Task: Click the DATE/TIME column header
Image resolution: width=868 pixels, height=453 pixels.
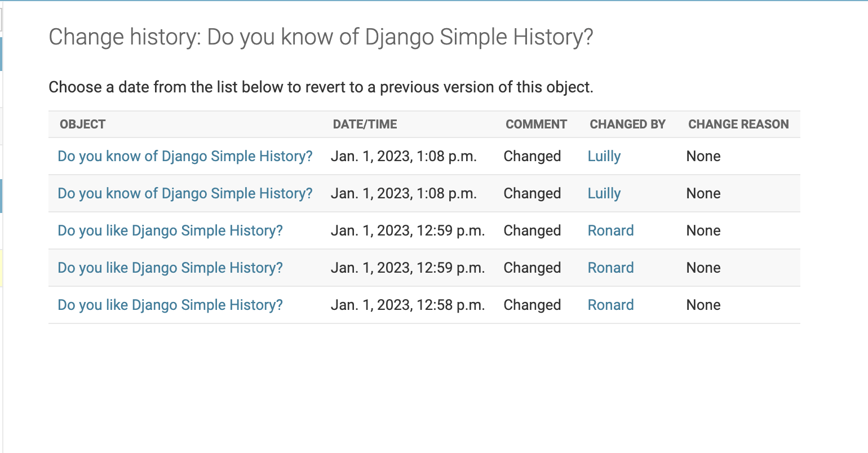Action: [x=365, y=124]
